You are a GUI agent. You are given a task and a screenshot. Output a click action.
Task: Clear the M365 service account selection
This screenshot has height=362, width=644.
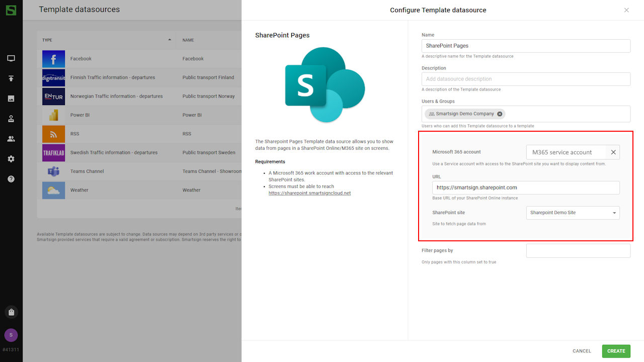(613, 152)
